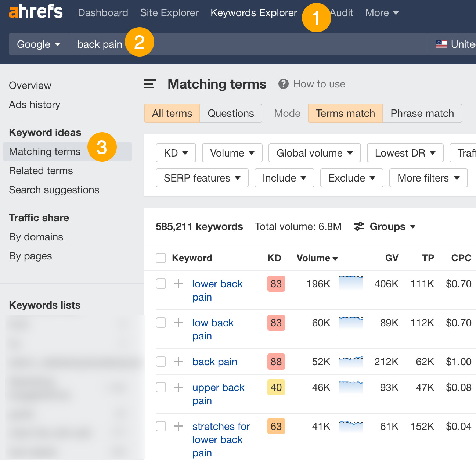Open the Groups settings icon near keyword count
Screen dimensions: 476x460
pyautogui.click(x=358, y=226)
